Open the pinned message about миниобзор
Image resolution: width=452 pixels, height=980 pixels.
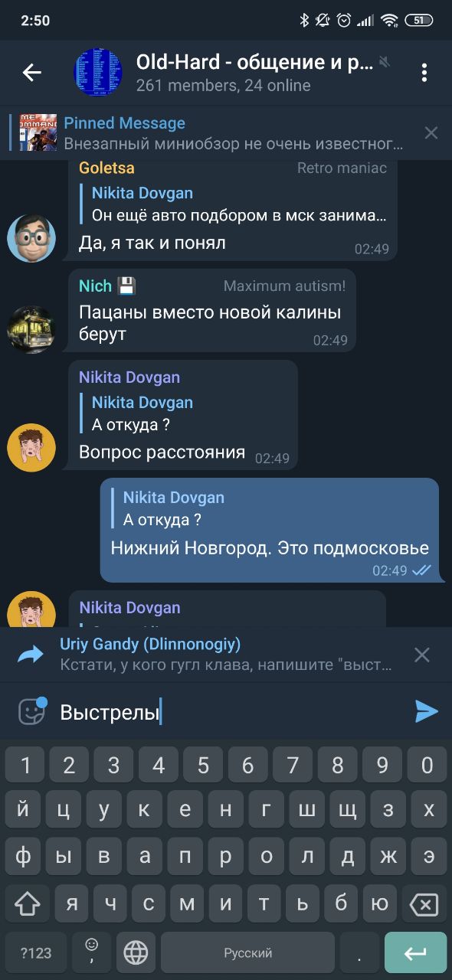coord(215,133)
